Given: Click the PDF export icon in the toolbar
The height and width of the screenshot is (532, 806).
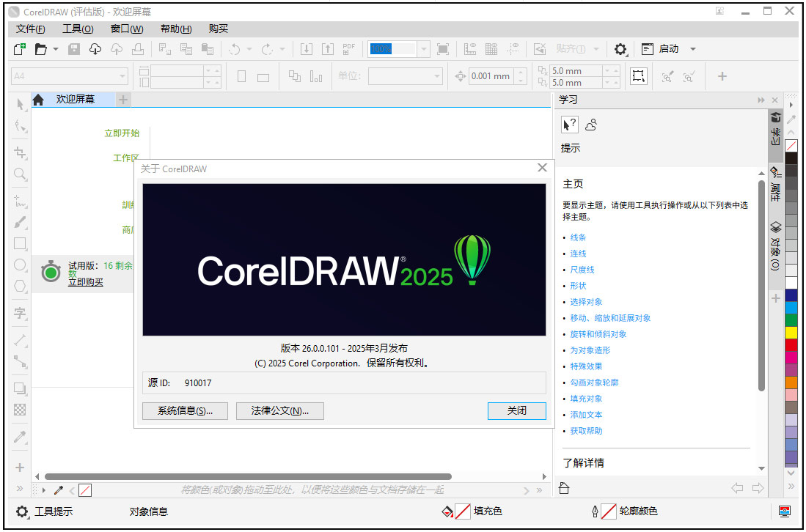Looking at the screenshot, I should tap(348, 49).
